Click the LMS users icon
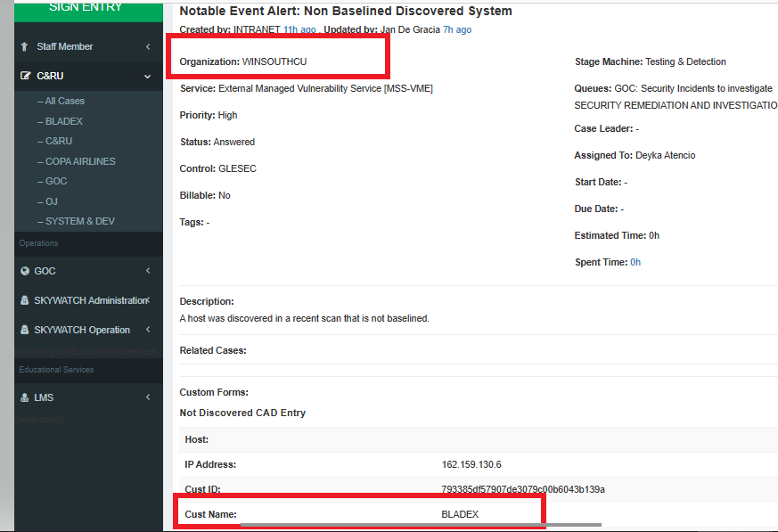This screenshot has height=532, width=778. (24, 397)
